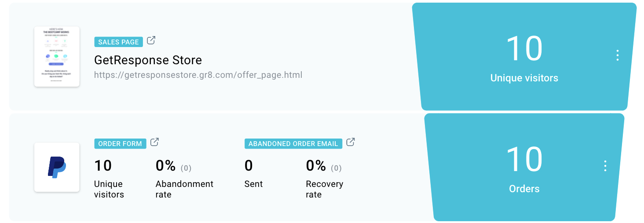The height and width of the screenshot is (223, 644).
Task: Click the GetResponse Store title
Action: tap(148, 60)
